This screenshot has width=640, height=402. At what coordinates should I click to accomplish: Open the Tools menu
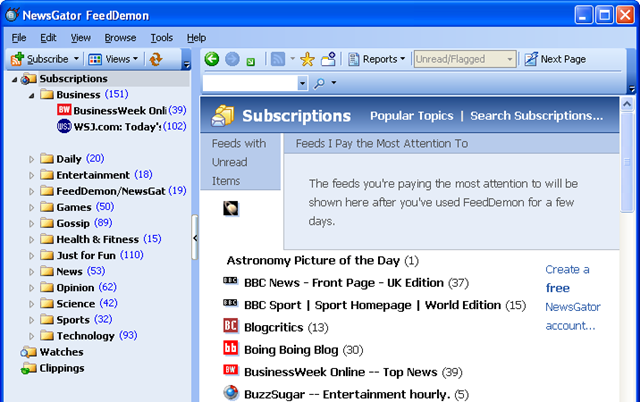(162, 38)
